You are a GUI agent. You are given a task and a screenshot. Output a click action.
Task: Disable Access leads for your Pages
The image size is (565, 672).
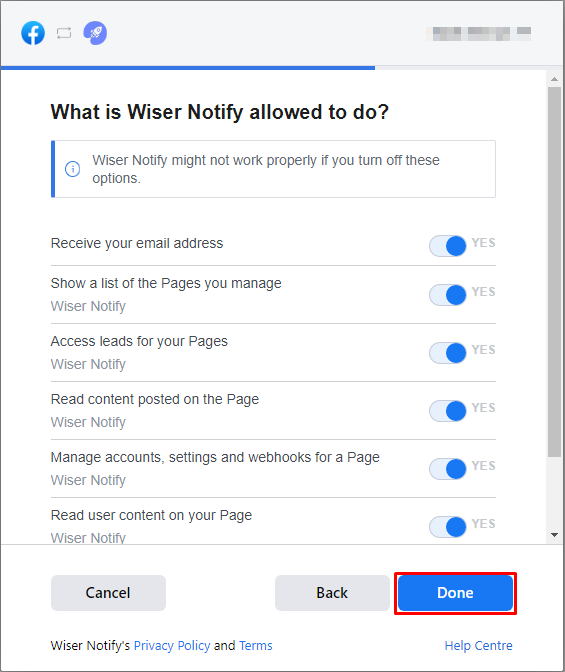click(448, 353)
